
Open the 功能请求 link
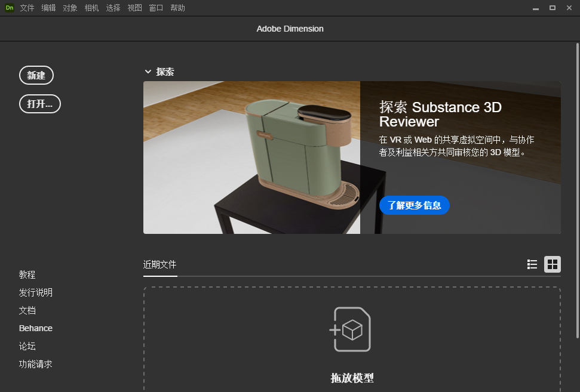[x=35, y=364]
